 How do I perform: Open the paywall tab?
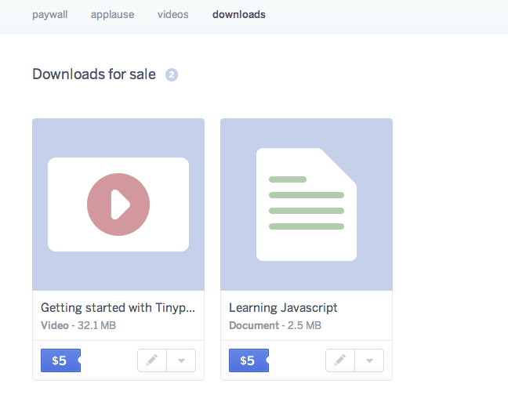click(x=50, y=15)
